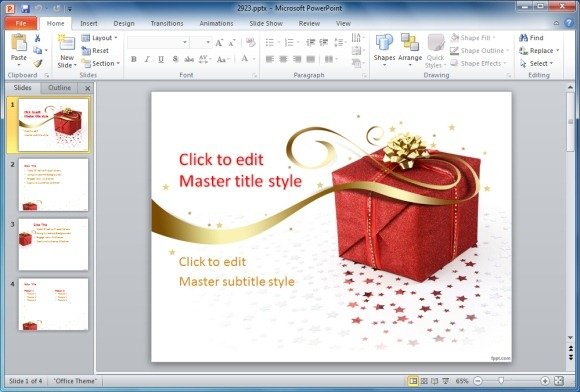Click the New Slide icon
This screenshot has height=392, width=580.
[67, 43]
